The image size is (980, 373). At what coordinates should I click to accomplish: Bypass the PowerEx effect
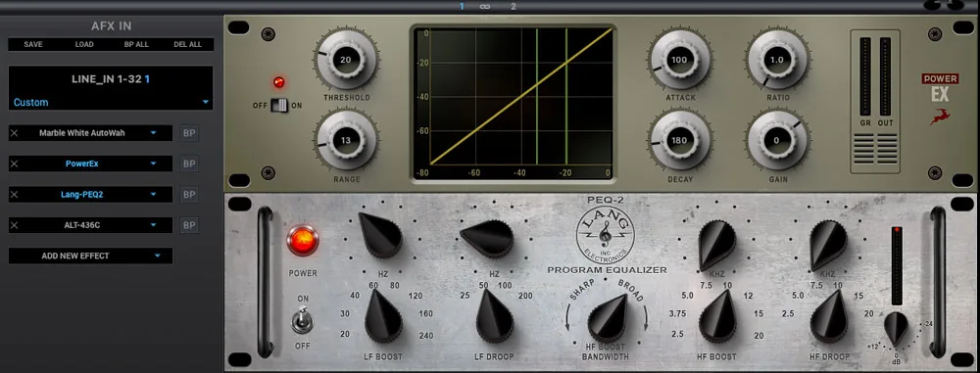pyautogui.click(x=189, y=163)
